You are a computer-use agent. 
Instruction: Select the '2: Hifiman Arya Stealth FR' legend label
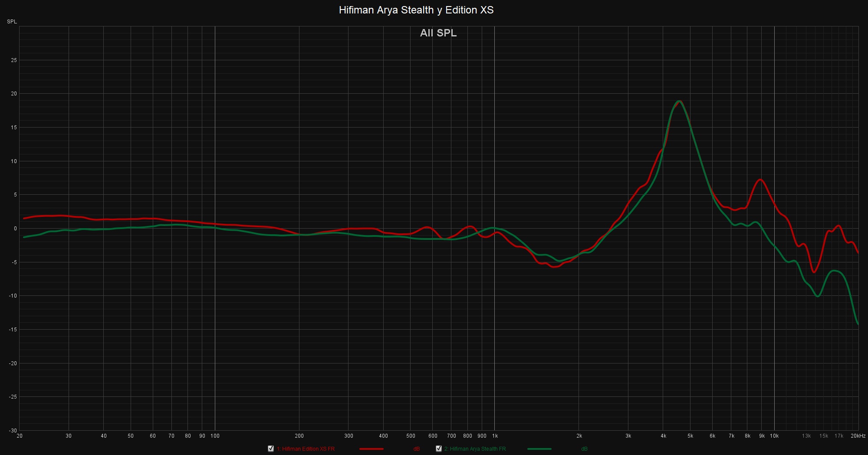pyautogui.click(x=475, y=449)
